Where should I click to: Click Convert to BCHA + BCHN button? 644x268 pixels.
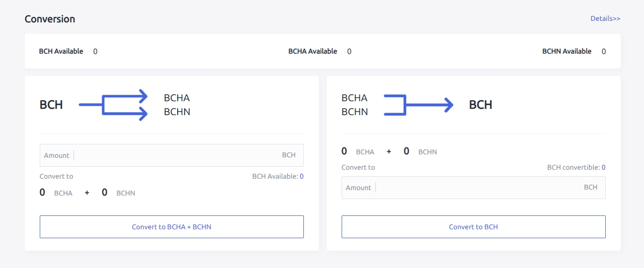171,227
